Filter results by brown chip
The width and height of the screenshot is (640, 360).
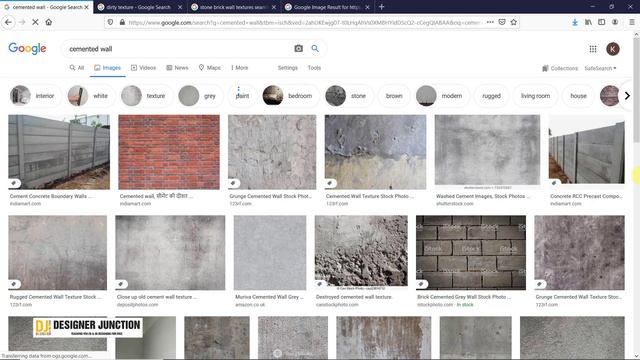(x=394, y=96)
